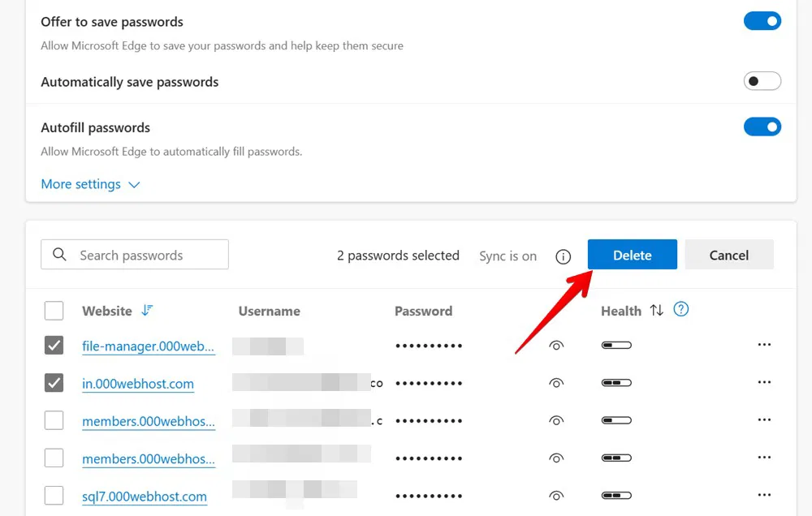The height and width of the screenshot is (516, 812).
Task: Disable the Autofill passwords toggle
Action: 762,127
